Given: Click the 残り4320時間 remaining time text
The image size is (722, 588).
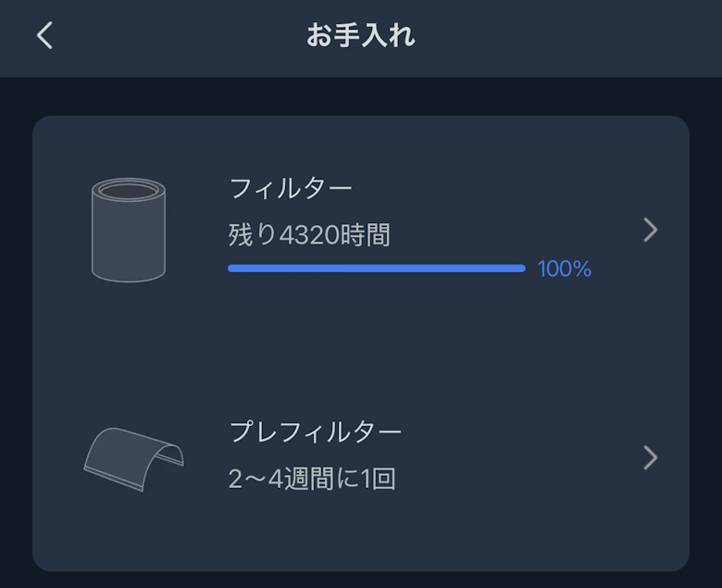Looking at the screenshot, I should point(309,235).
